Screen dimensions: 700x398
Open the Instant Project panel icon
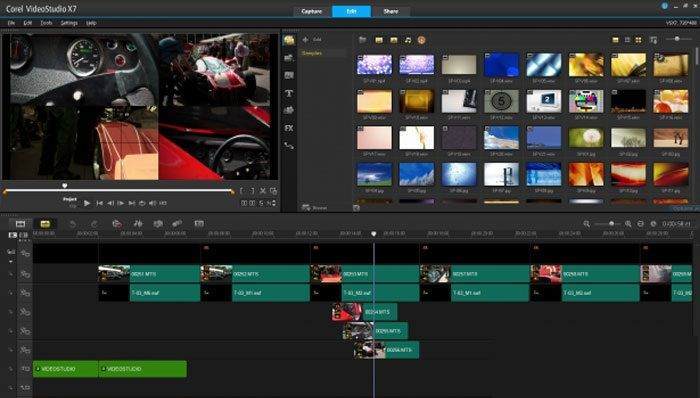coord(289,58)
